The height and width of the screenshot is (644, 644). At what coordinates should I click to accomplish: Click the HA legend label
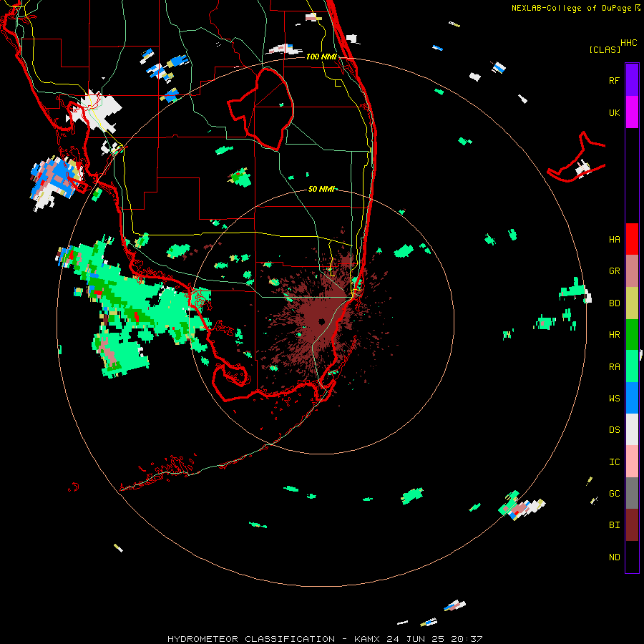point(614,240)
